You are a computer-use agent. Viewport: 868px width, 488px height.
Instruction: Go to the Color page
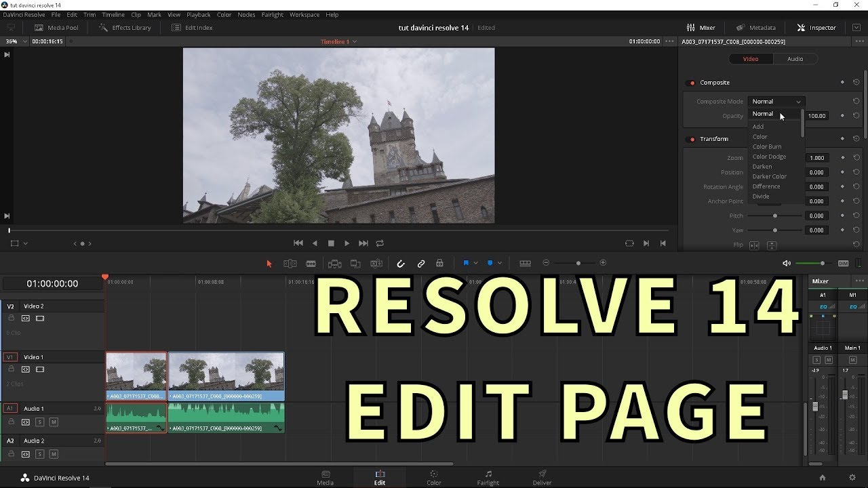tap(434, 478)
